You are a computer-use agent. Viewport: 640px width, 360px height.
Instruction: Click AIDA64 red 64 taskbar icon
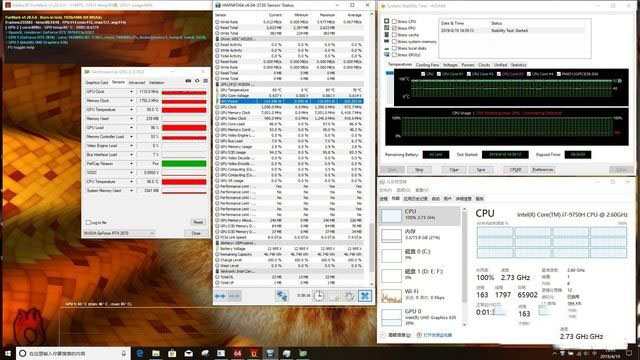pyautogui.click(x=238, y=353)
